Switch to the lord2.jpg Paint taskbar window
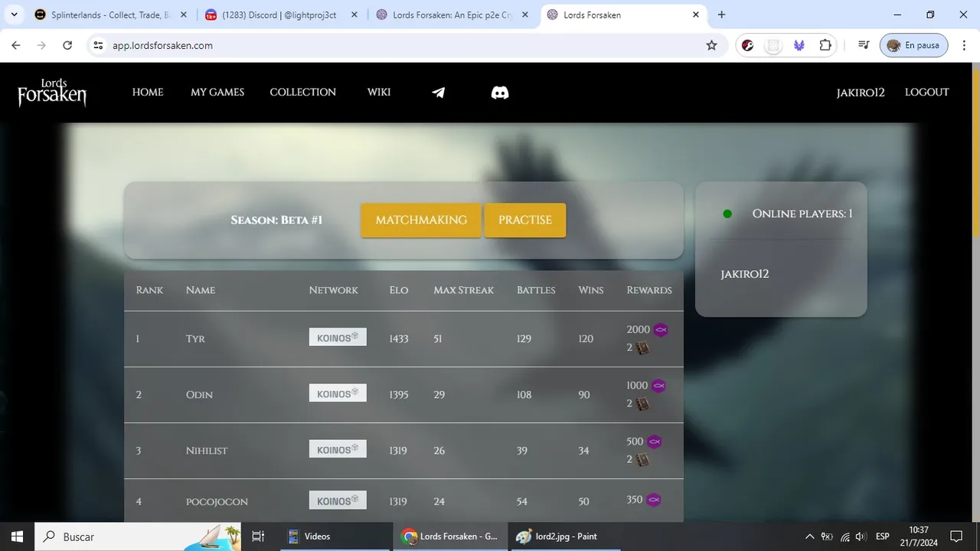 click(565, 536)
